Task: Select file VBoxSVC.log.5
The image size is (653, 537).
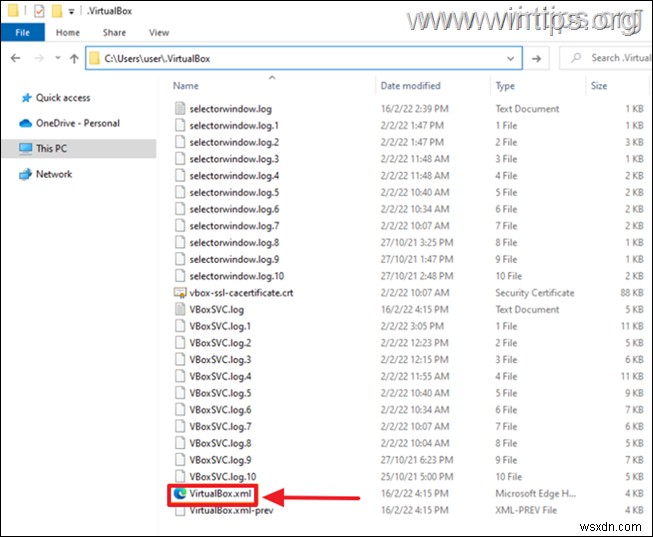Action: [220, 393]
